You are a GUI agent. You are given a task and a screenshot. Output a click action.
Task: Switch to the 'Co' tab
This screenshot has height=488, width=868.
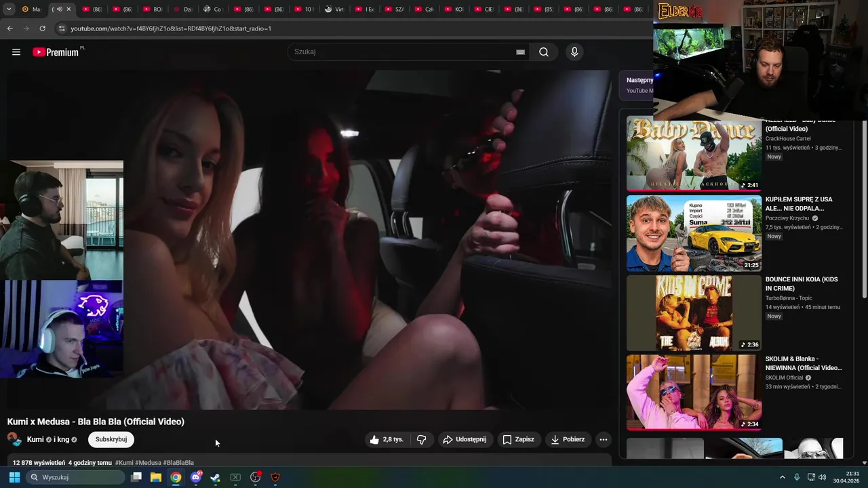coord(213,9)
